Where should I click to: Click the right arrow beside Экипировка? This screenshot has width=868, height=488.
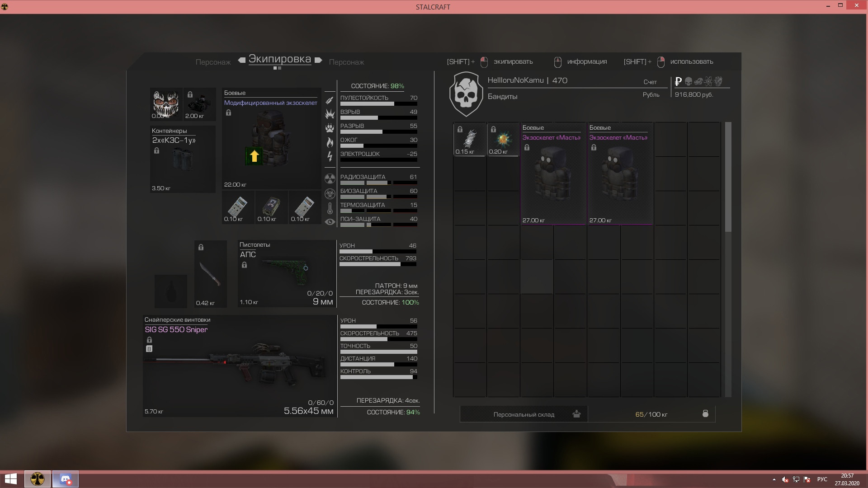(318, 60)
